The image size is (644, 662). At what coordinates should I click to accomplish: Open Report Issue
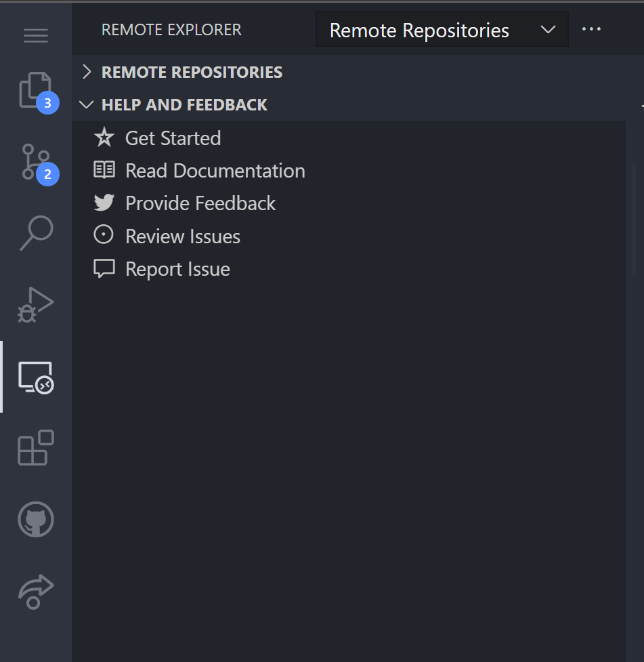pos(177,268)
